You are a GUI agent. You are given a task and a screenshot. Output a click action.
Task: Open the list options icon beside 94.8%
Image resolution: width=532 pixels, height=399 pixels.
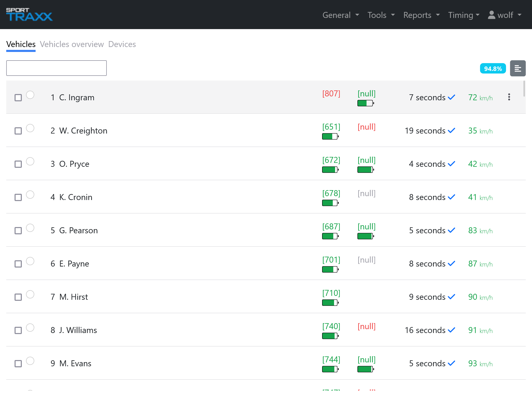click(518, 68)
